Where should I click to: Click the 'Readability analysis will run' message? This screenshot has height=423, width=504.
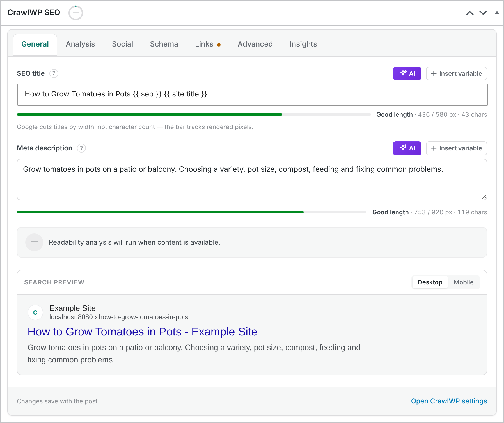[x=134, y=242]
